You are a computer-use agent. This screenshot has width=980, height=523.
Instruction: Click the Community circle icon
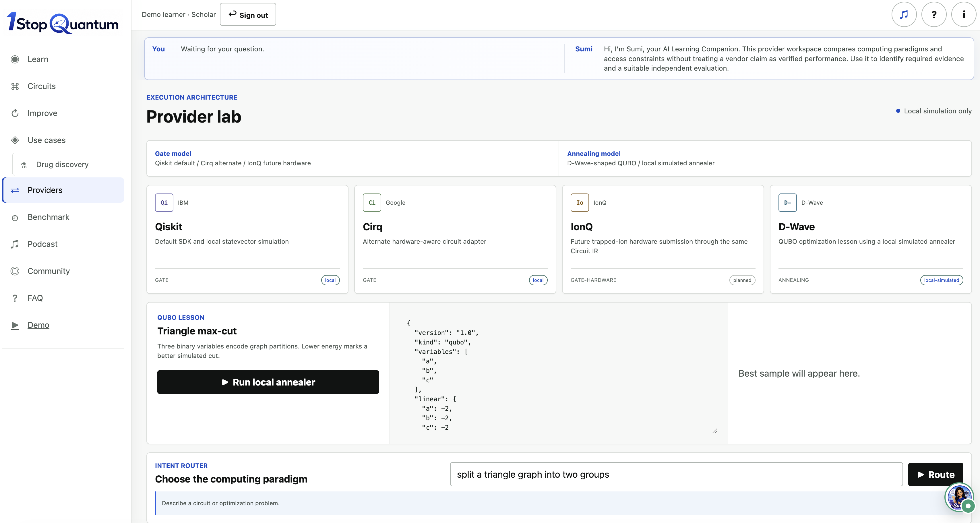click(15, 271)
